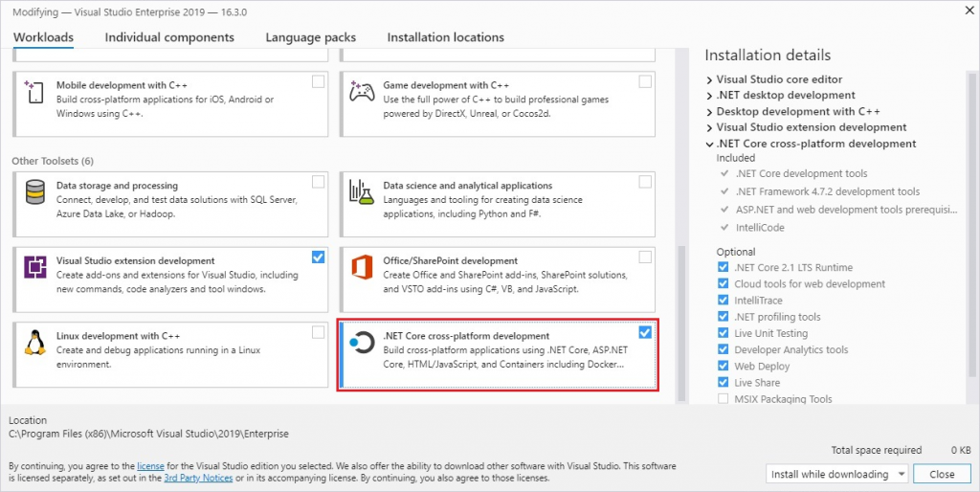Select the installation location path text
The image size is (980, 492).
coord(148,434)
